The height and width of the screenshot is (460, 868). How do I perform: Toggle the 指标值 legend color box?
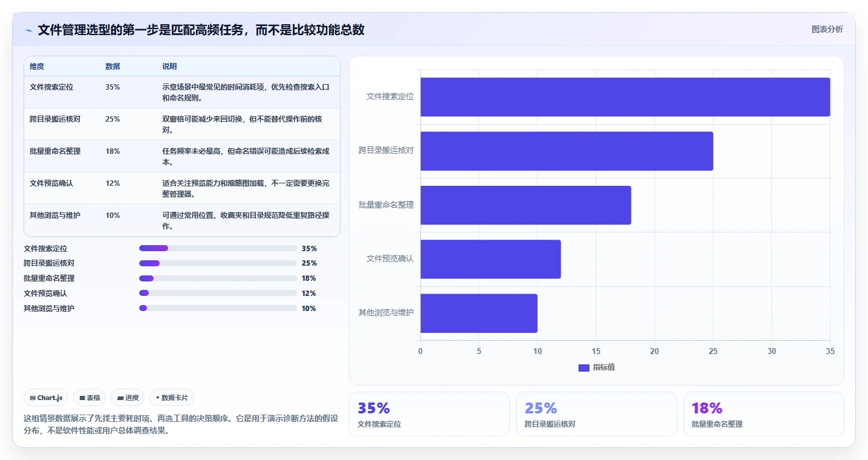pos(584,367)
